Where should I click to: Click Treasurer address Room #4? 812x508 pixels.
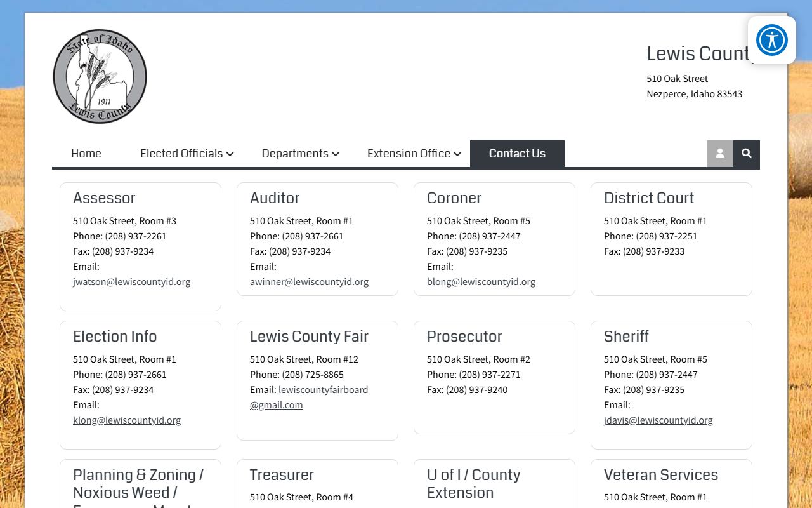click(x=301, y=497)
